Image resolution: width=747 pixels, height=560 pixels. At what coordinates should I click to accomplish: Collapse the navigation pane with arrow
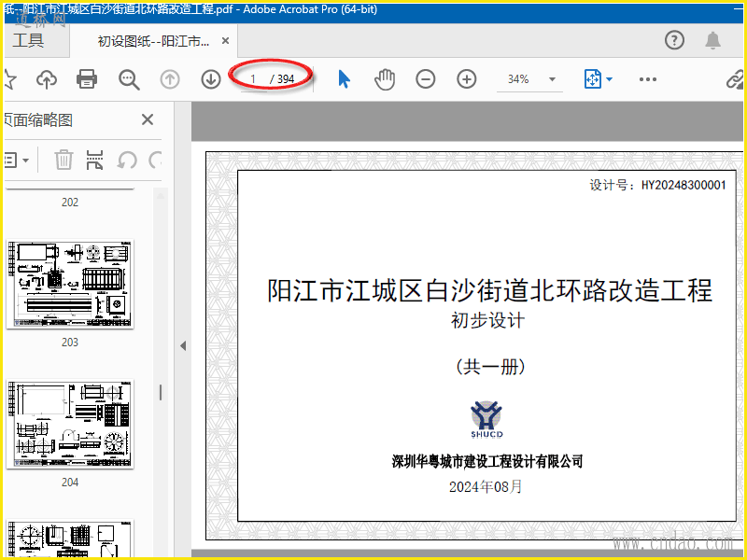click(x=183, y=346)
